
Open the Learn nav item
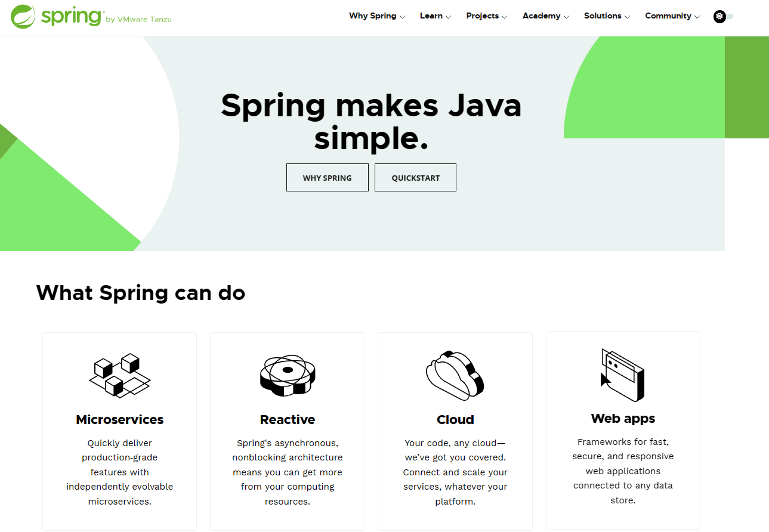click(431, 16)
